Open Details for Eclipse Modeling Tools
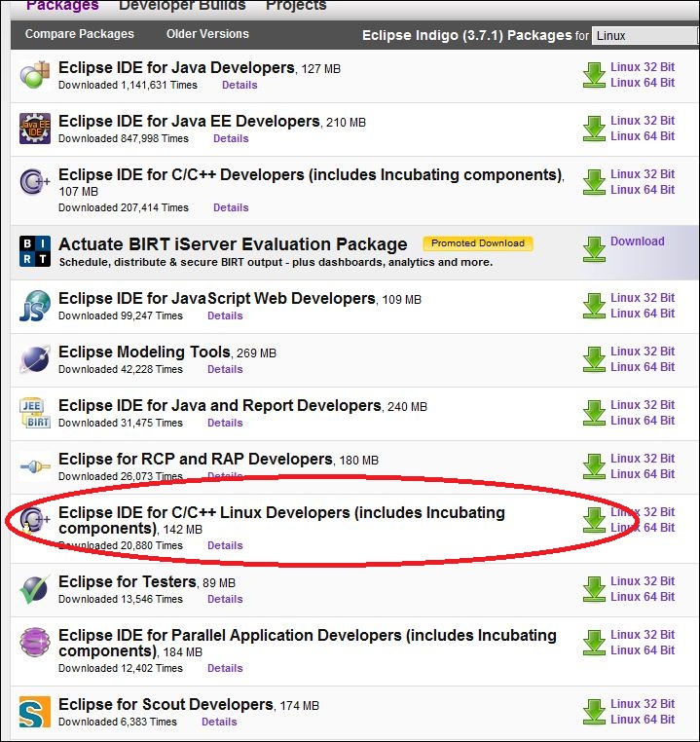Viewport: 700px width, 742px height. click(225, 369)
